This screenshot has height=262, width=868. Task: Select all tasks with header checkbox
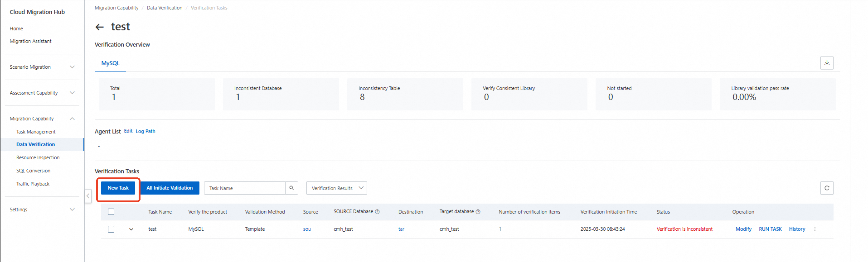[x=111, y=212]
